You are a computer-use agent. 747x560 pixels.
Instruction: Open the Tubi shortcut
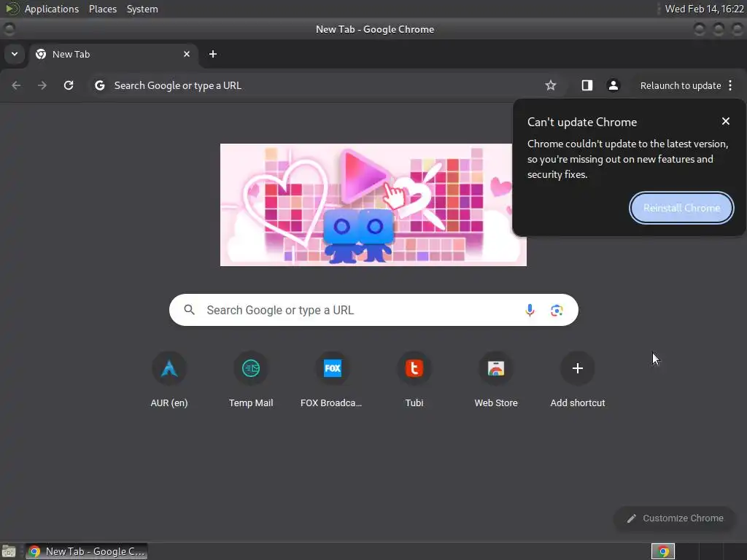click(414, 380)
